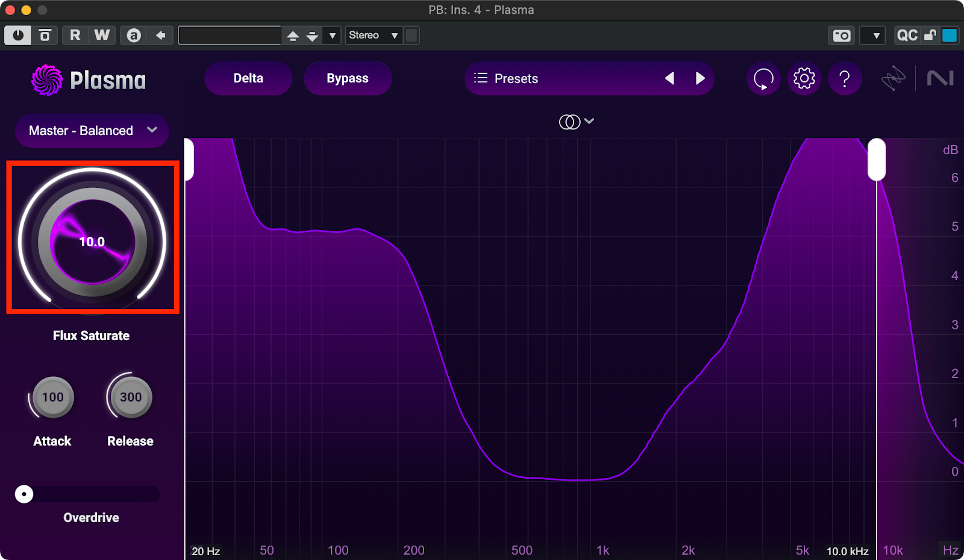Toggle the Bypass button

348,78
